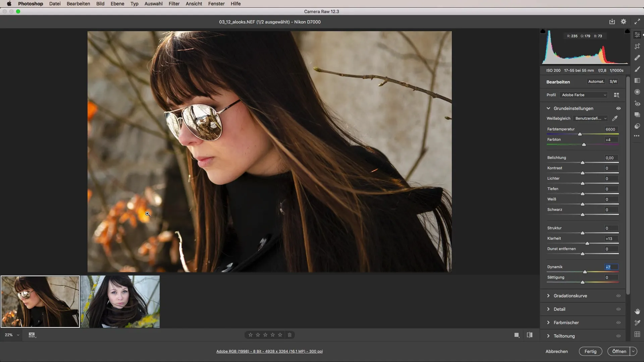Click the right panel vertical scrollbar

point(628,186)
